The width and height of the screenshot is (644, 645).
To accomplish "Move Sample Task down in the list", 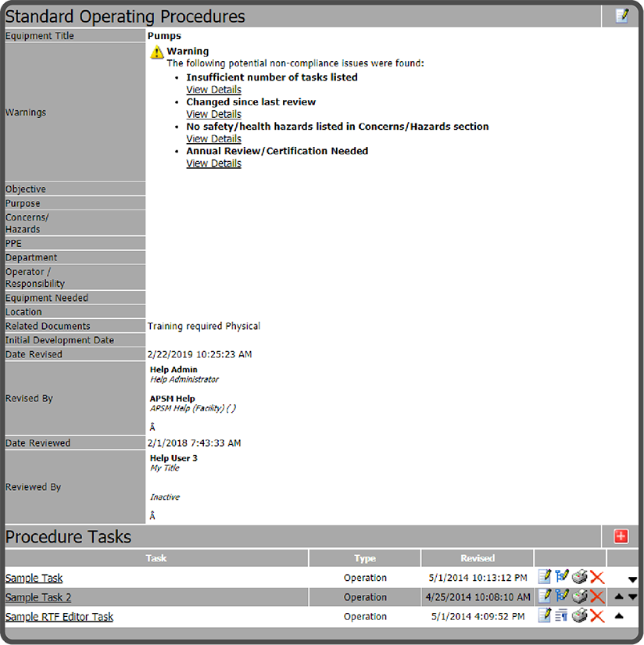I will click(633, 578).
